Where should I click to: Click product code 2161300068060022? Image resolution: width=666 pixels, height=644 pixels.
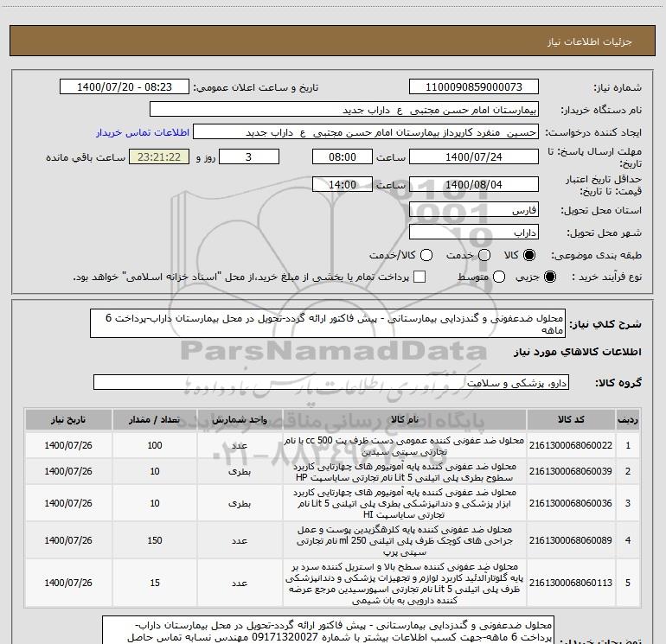[x=571, y=445]
